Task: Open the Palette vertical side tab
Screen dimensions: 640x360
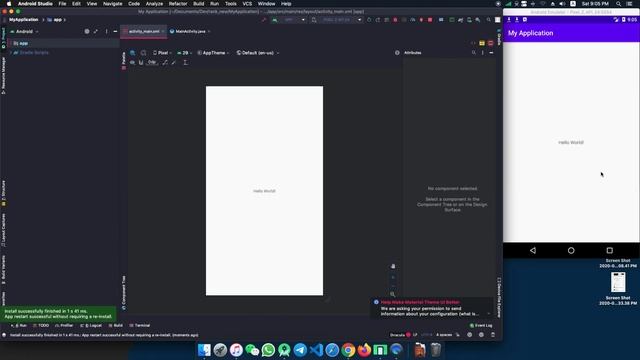Action: [x=124, y=60]
